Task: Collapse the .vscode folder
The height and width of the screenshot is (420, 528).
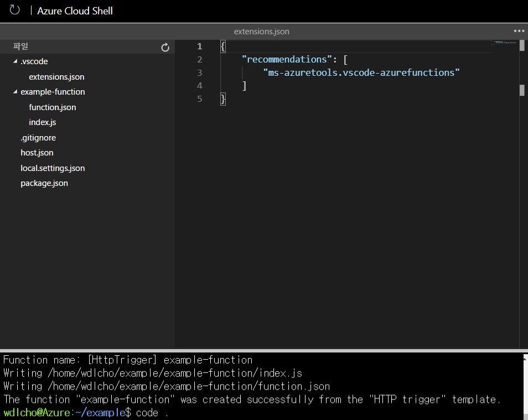Action: (x=15, y=61)
